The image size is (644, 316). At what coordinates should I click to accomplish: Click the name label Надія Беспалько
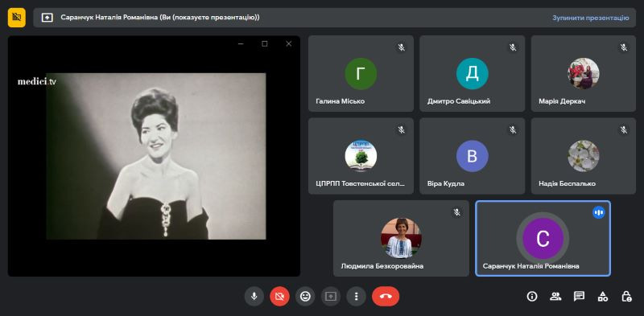point(567,183)
